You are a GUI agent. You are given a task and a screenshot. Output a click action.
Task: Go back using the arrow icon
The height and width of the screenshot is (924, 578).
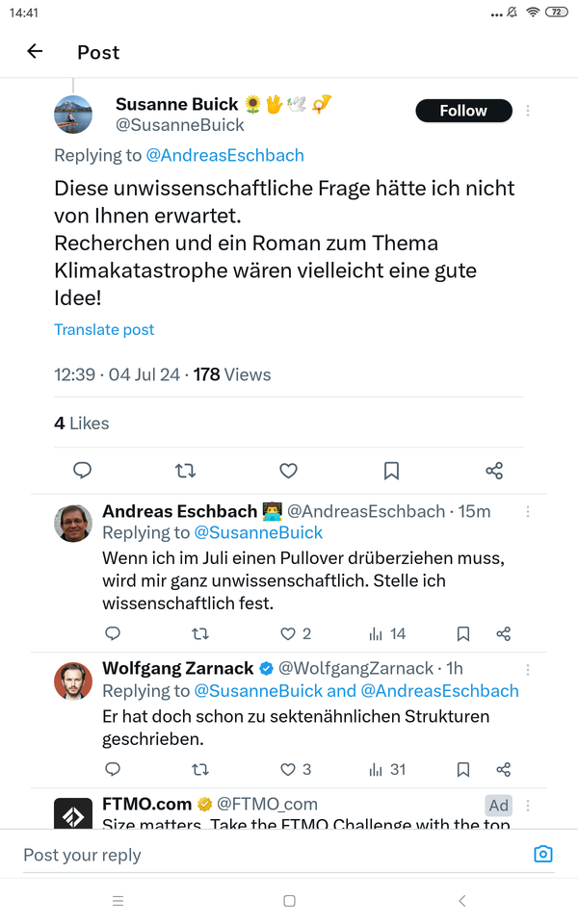click(36, 52)
